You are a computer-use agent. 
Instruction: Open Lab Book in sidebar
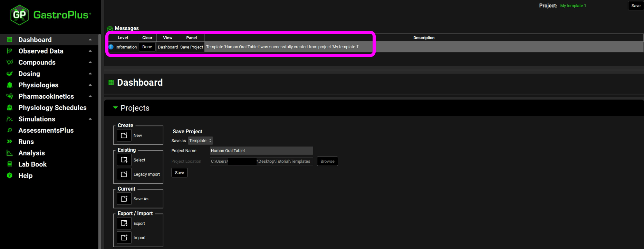[x=32, y=164]
